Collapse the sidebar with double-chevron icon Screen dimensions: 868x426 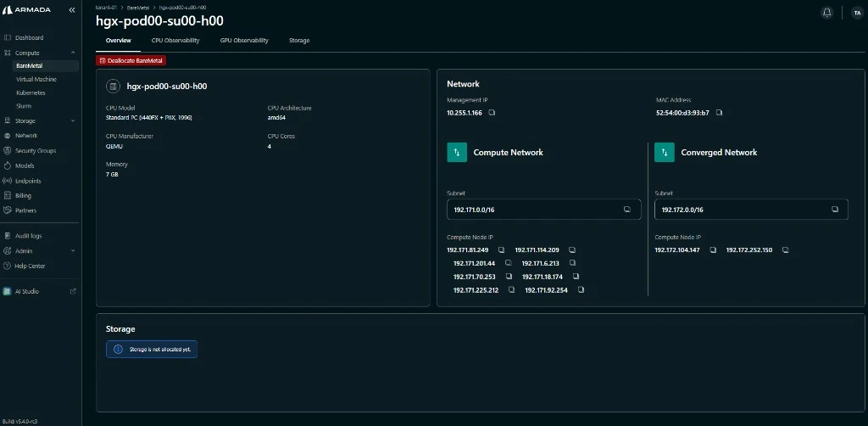[x=72, y=10]
